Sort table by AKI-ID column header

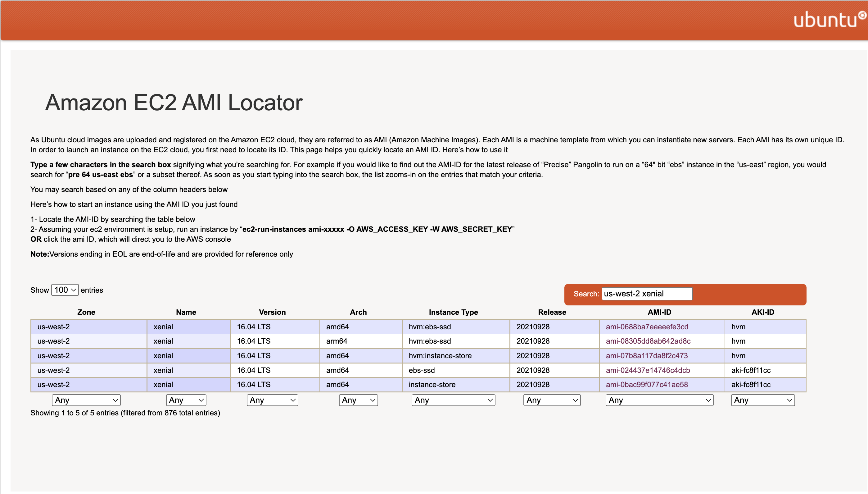[762, 312]
